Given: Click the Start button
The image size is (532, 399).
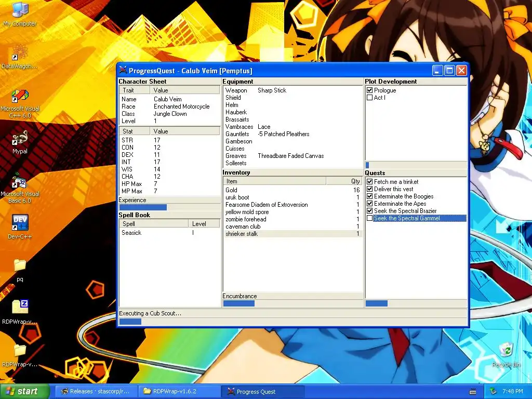Looking at the screenshot, I should point(24,392).
